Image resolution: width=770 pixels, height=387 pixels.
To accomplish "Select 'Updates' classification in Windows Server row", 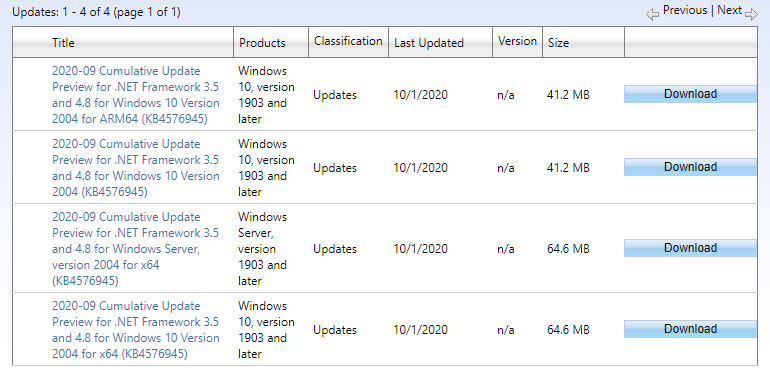I will pos(335,249).
